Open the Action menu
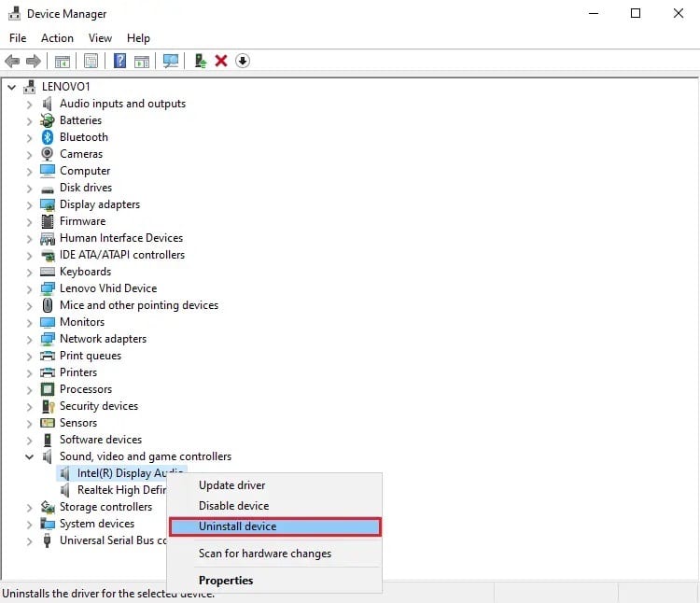Viewport: 700px width, 603px height. coord(57,38)
